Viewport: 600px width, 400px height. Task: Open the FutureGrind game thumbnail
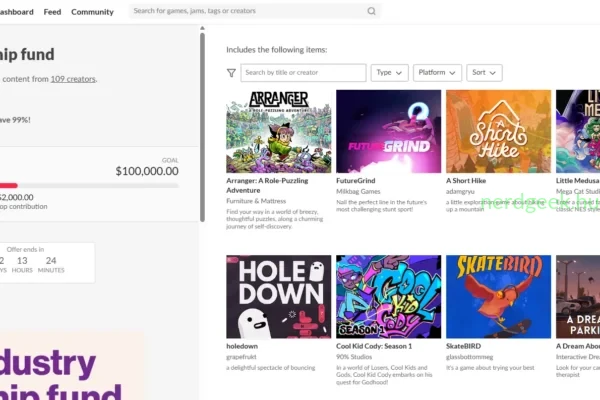(388, 131)
